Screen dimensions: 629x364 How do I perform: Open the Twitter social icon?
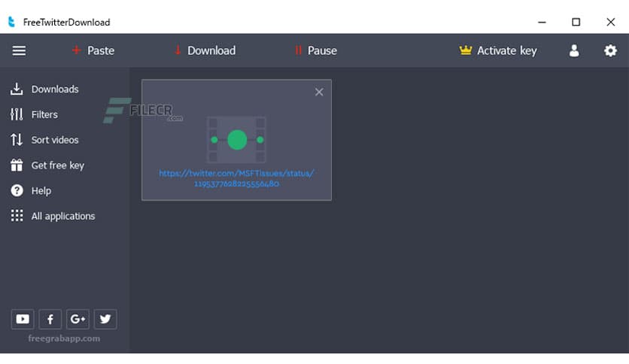click(105, 319)
